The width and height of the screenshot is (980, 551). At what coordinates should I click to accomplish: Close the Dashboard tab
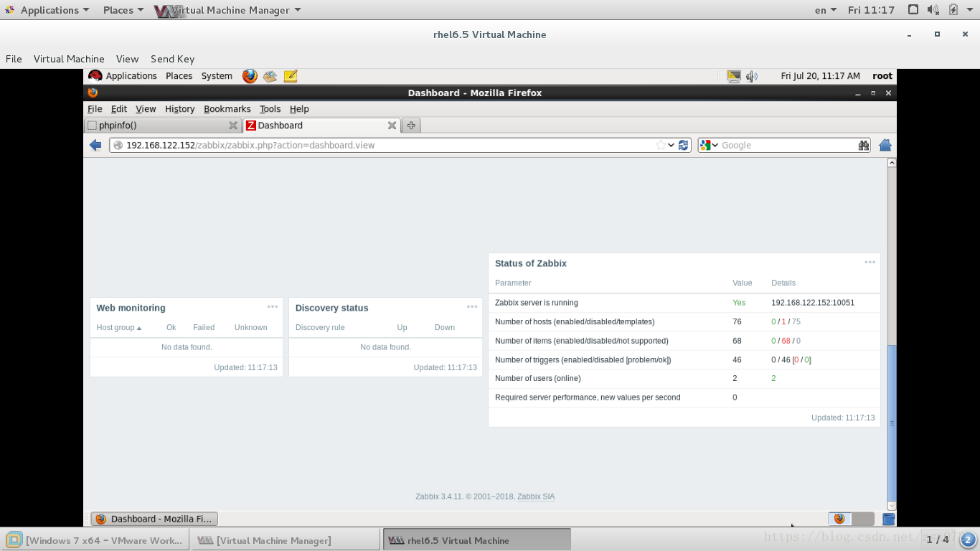392,126
